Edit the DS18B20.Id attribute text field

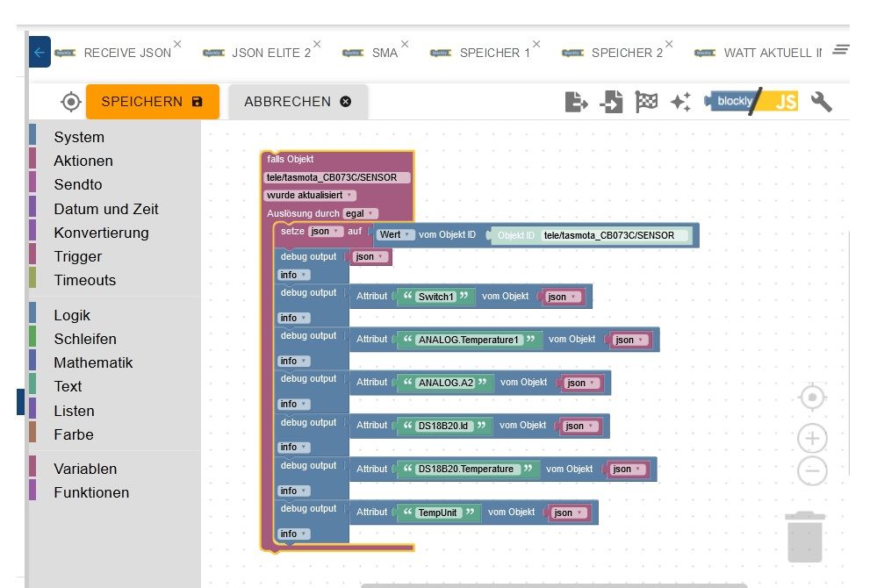point(443,426)
